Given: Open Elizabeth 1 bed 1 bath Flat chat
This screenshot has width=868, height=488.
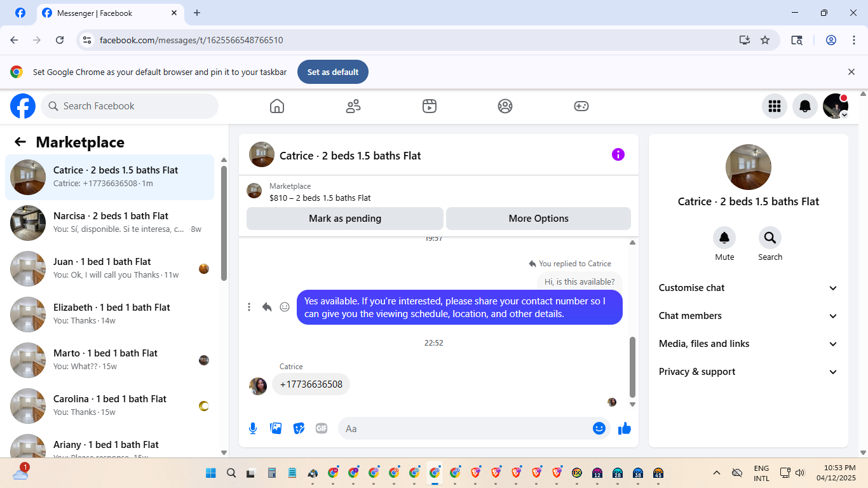Looking at the screenshot, I should 110,315.
